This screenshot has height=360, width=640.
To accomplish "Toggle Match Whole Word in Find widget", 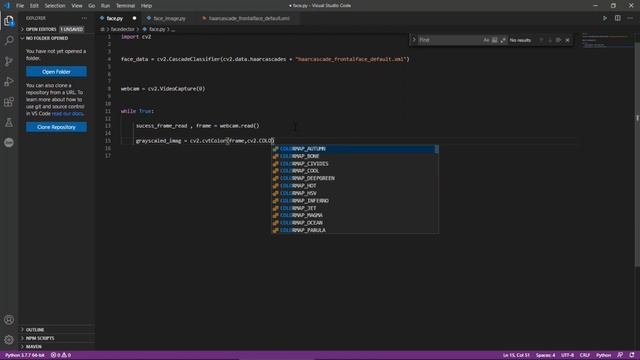I will [x=495, y=40].
